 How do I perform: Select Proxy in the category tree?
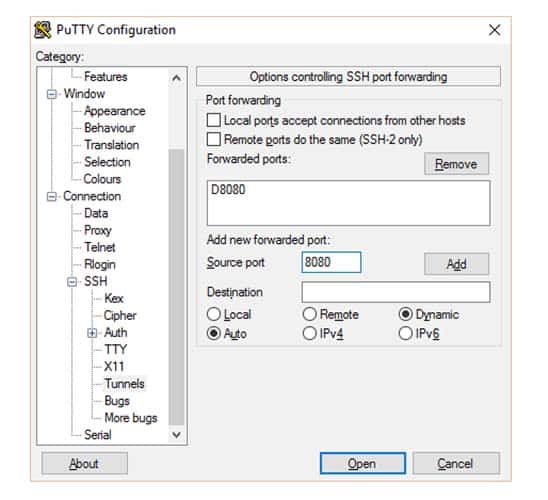(x=98, y=230)
